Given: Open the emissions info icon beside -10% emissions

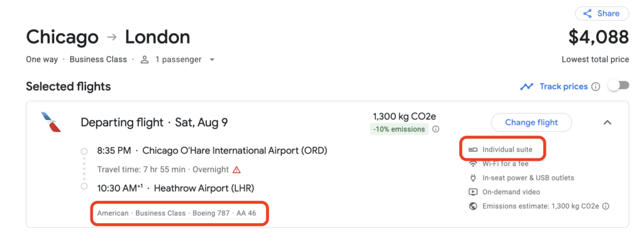Looking at the screenshot, I should pyautogui.click(x=436, y=129).
